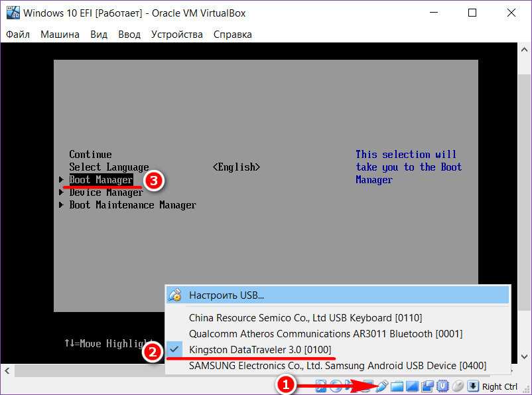Click the video recording status icon
This screenshot has width=532, height=395.
coord(427,386)
